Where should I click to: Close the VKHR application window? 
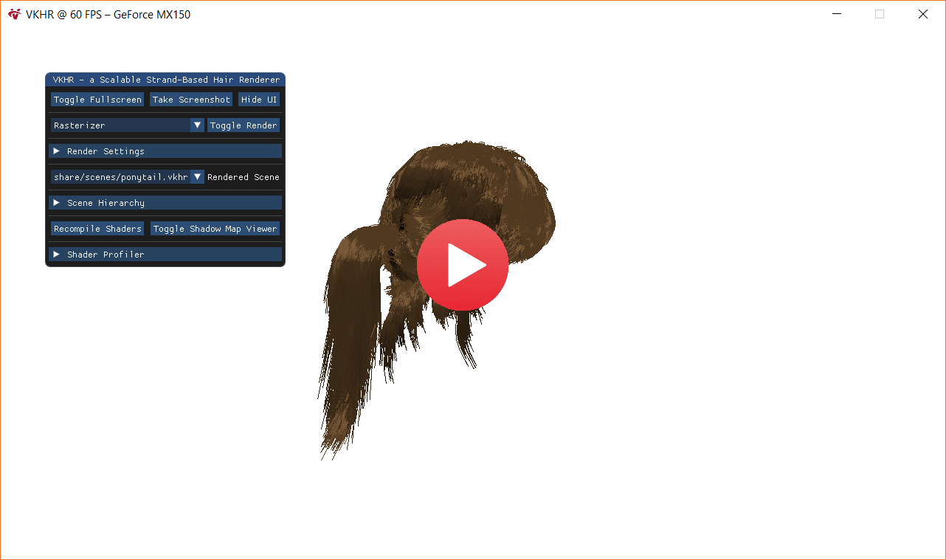[922, 14]
